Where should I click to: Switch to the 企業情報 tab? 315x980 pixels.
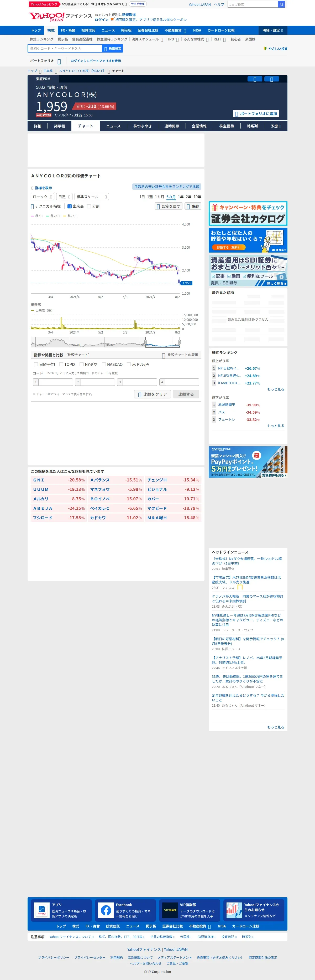pyautogui.click(x=199, y=126)
